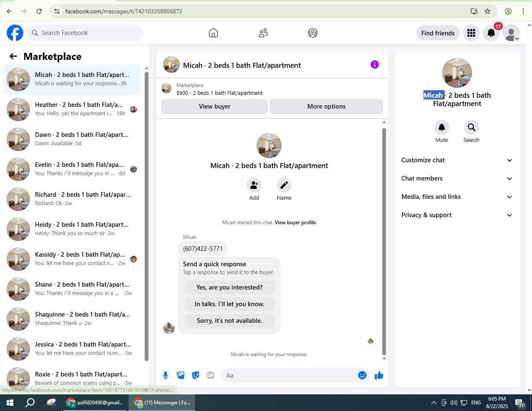The width and height of the screenshot is (532, 411).
Task: Choose a sticker with the sticker icon
Action: coord(195,375)
